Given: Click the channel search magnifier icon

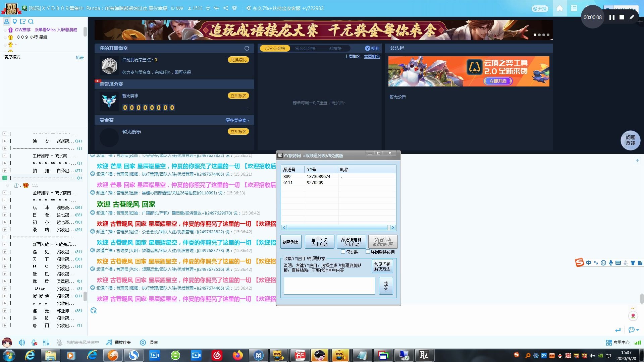Looking at the screenshot, I should 31,21.
